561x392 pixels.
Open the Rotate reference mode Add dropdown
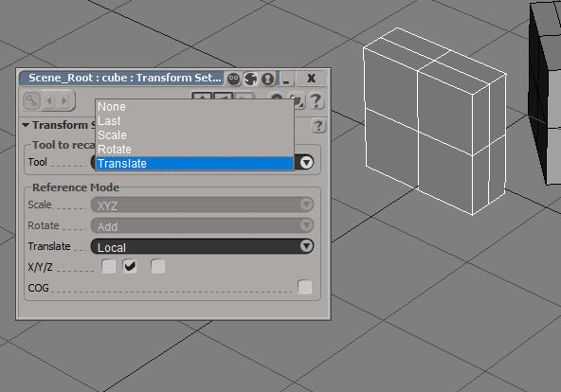click(x=202, y=226)
